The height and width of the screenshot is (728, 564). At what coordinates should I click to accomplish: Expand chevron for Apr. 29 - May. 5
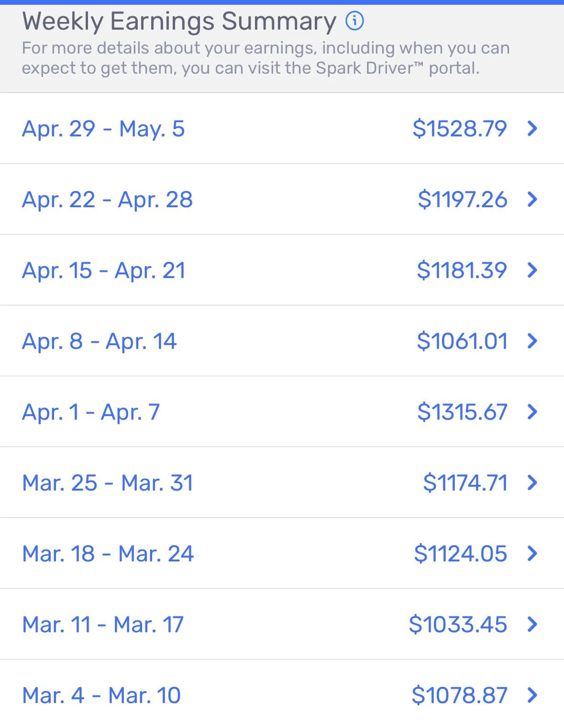532,128
